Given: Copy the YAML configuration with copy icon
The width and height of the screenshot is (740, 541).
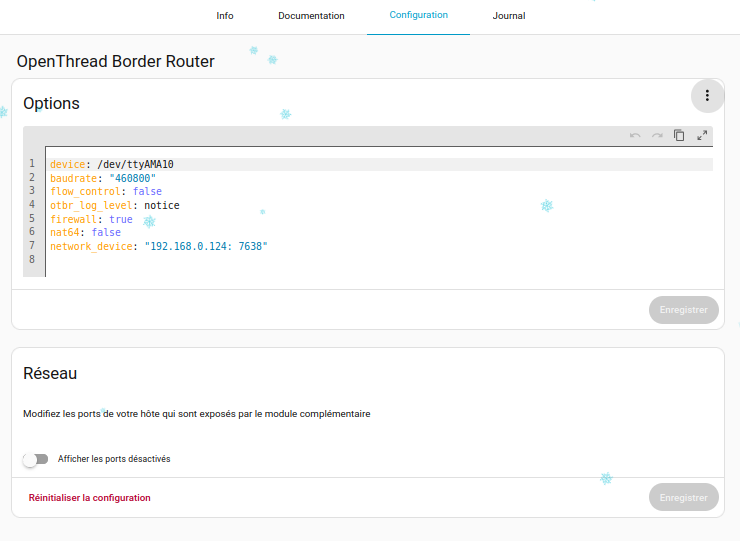Looking at the screenshot, I should tap(679, 135).
